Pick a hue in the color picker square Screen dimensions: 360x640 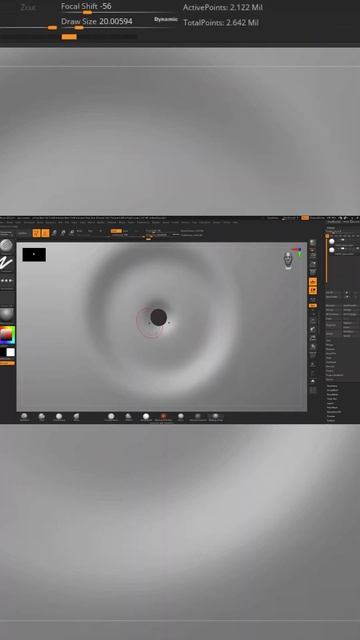pyautogui.click(x=7, y=335)
